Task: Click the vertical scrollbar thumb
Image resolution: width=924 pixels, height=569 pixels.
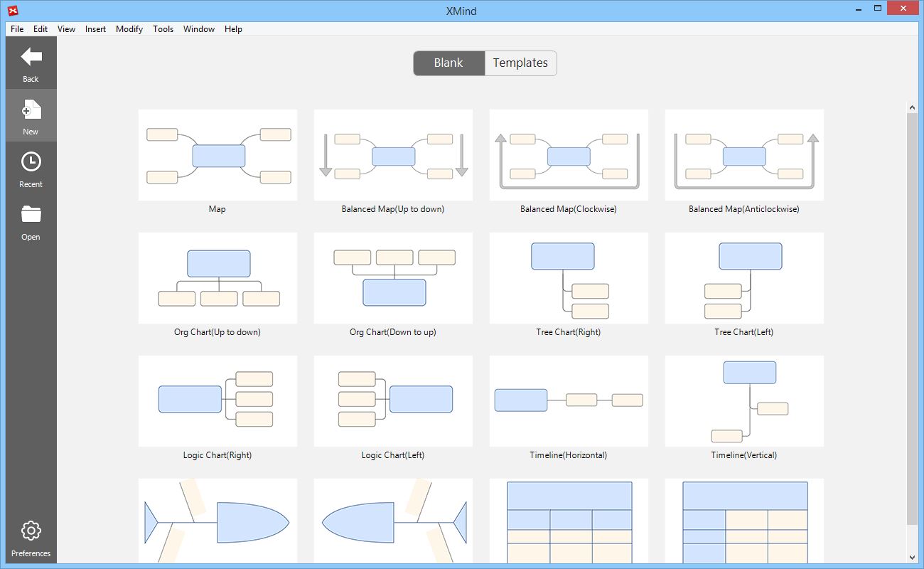Action: 913,319
